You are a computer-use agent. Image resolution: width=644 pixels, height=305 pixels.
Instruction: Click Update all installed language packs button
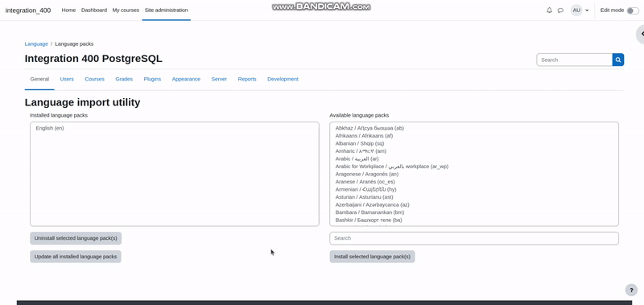tap(76, 257)
